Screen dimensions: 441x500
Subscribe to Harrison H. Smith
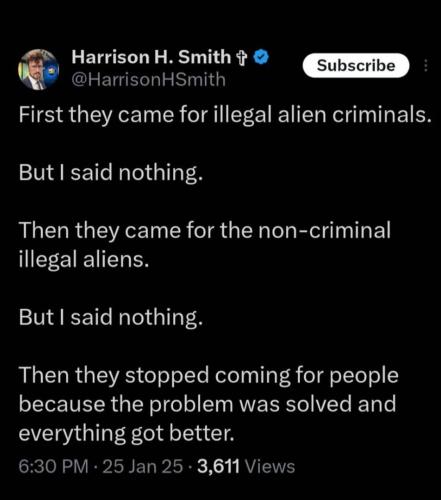coord(356,65)
